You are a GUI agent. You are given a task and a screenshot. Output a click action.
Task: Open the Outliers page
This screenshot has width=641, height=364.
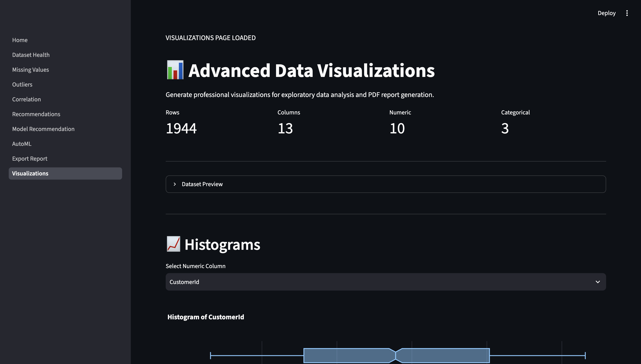[x=65, y=85]
